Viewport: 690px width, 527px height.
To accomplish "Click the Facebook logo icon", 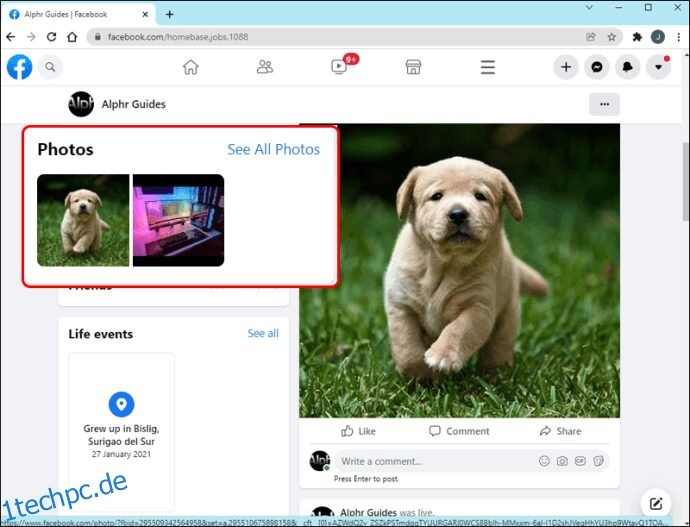I will 19,67.
